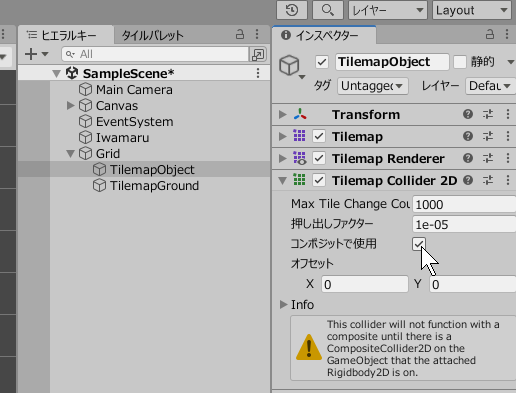Focus the Hierarchy search field
This screenshot has height=393, width=516.
[x=155, y=54]
